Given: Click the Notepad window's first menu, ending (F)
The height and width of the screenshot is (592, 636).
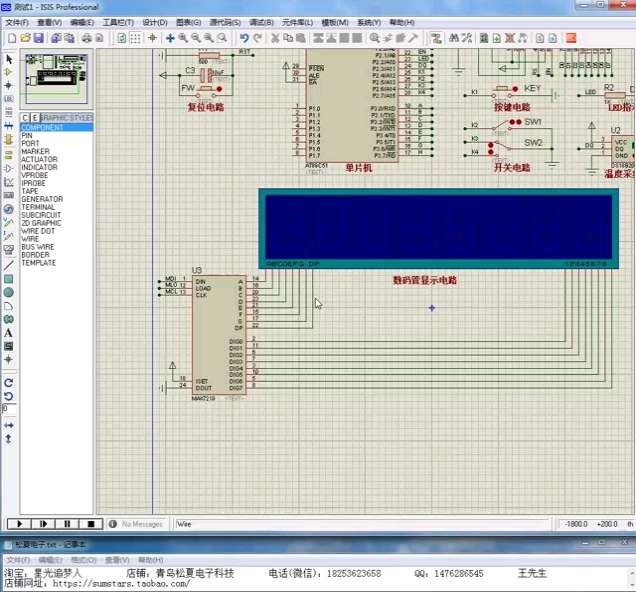Looking at the screenshot, I should [x=18, y=560].
